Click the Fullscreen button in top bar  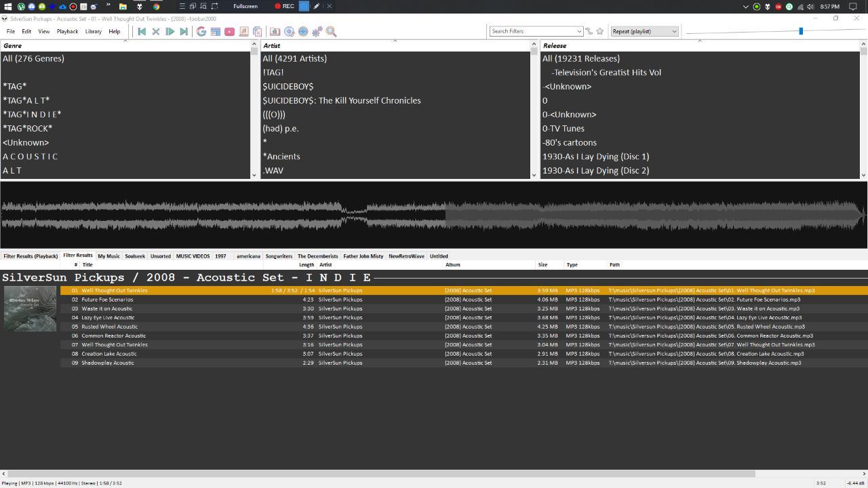pos(245,6)
